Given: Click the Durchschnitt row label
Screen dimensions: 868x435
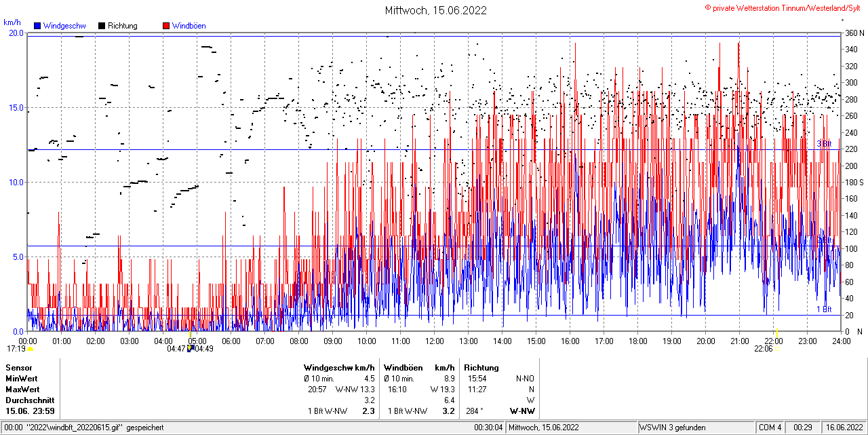Looking at the screenshot, I should (x=30, y=400).
